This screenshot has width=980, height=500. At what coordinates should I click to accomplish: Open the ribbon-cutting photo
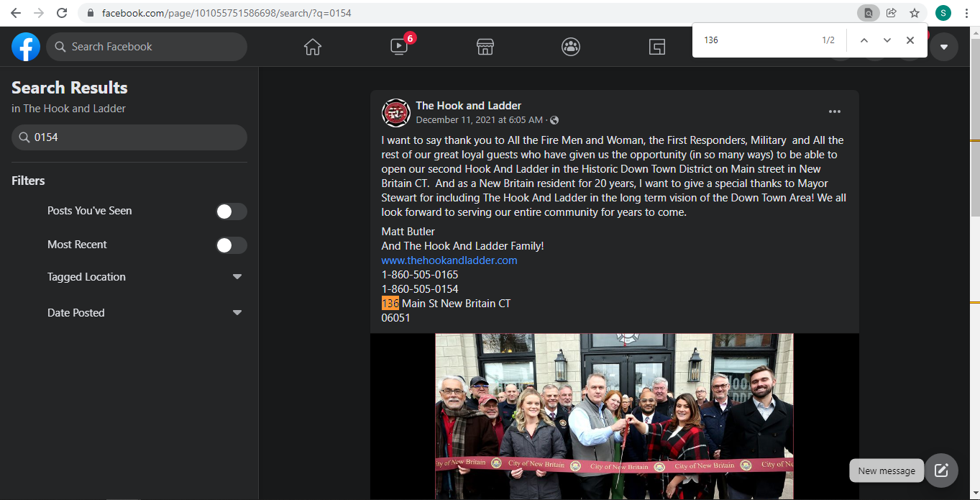tap(614, 416)
